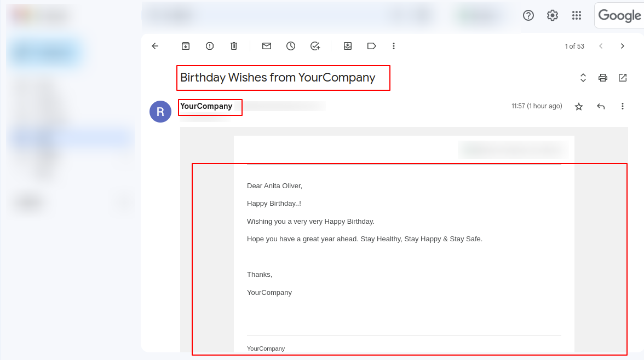The height and width of the screenshot is (360, 644).
Task: Open Google apps grid
Action: pyautogui.click(x=577, y=16)
